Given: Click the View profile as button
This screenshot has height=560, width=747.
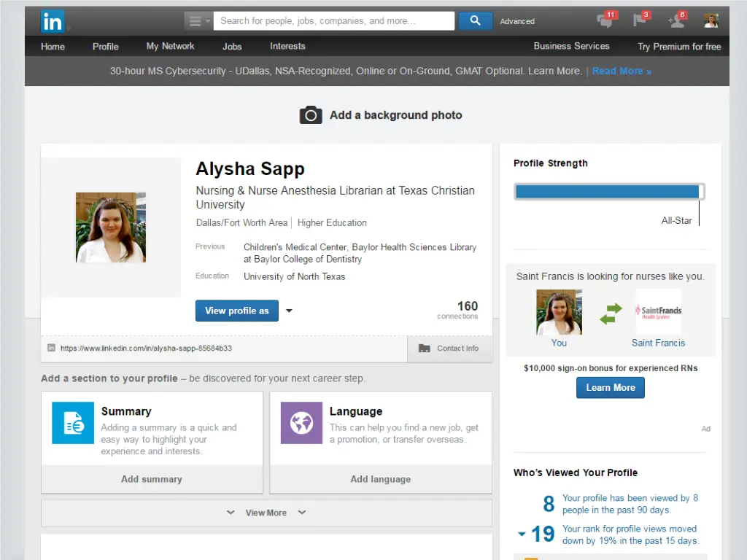Looking at the screenshot, I should point(237,311).
